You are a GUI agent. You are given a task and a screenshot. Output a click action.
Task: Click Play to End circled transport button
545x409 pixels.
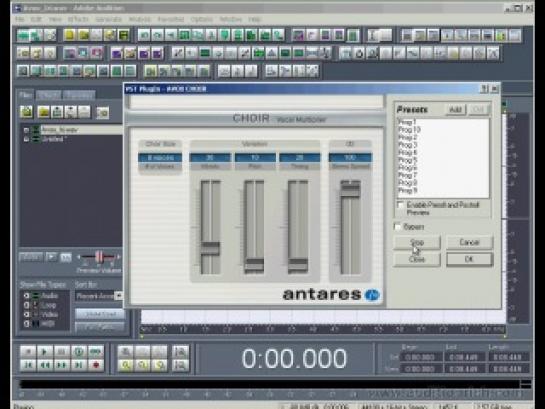(79, 352)
